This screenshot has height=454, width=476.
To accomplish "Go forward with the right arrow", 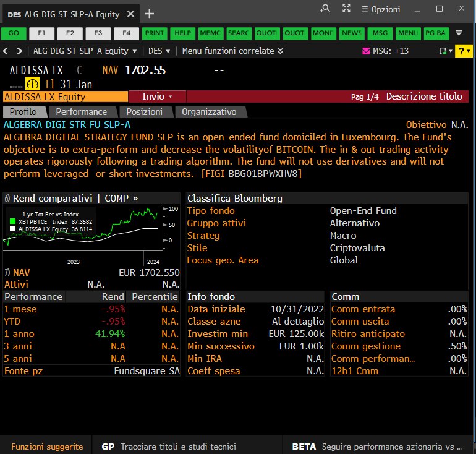I will [19, 51].
